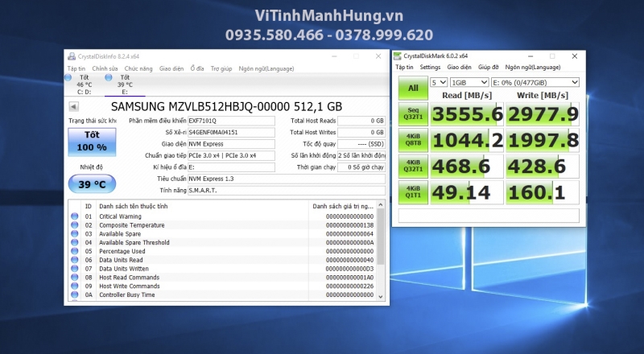Click the Available Spare row status circle

pyautogui.click(x=74, y=233)
